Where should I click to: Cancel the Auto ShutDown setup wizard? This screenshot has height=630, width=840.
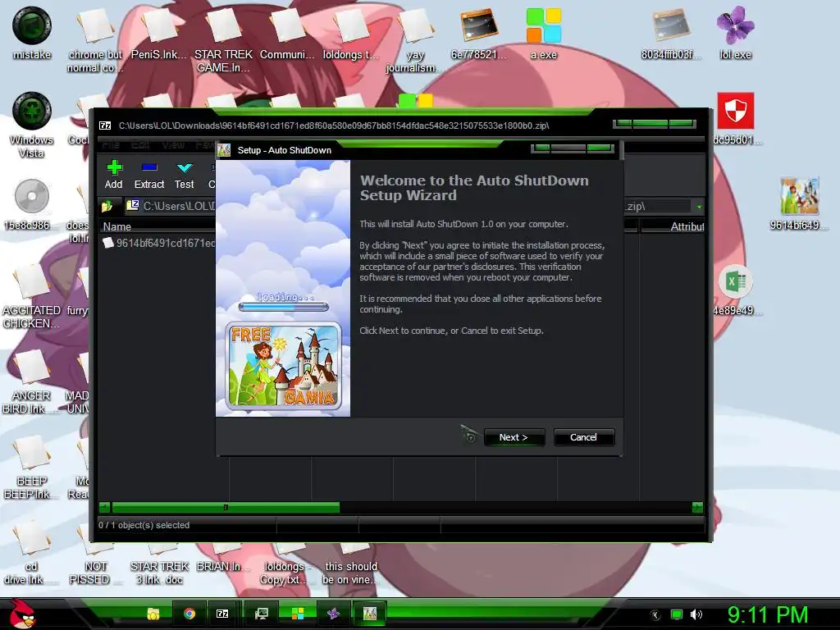click(x=583, y=437)
